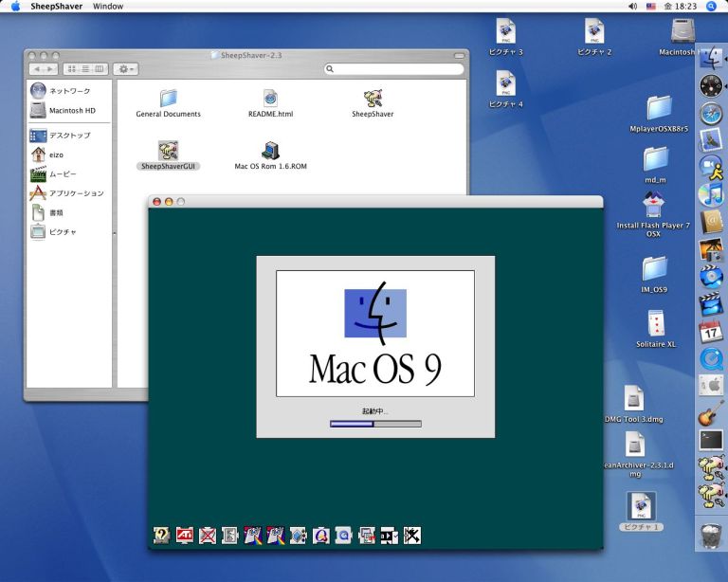728x582 pixels.
Task: Launch GarageBand from the Dock
Action: (711, 413)
